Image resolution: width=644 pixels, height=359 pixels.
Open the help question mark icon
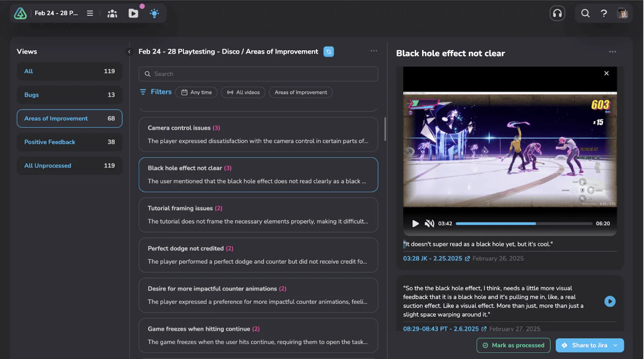pos(604,13)
